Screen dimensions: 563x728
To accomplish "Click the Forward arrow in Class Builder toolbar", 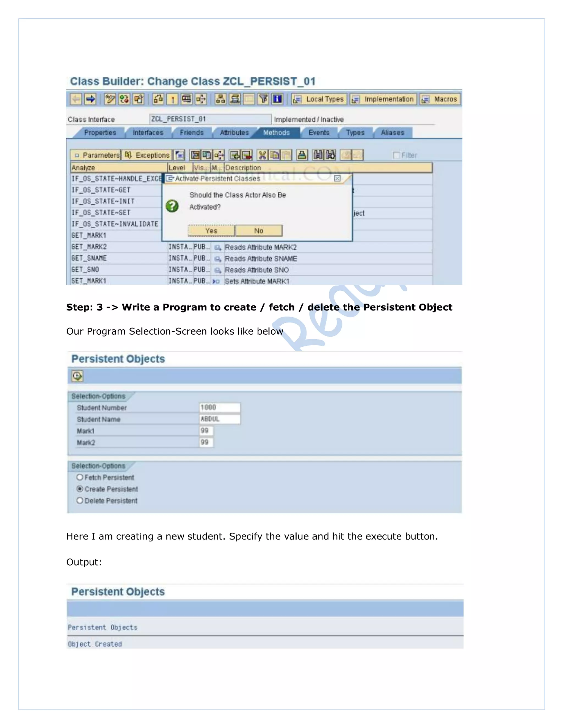I will (x=90, y=99).
